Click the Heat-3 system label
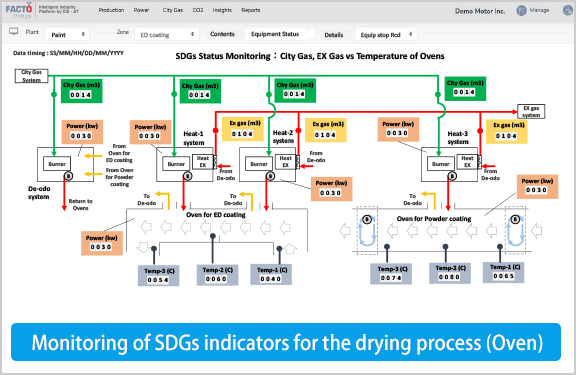 coord(458,138)
